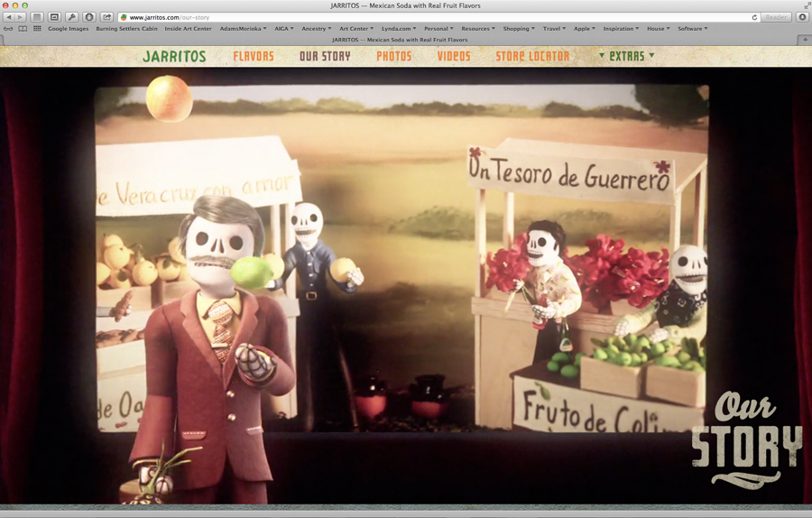Expand Software bookmarks folder

(692, 29)
